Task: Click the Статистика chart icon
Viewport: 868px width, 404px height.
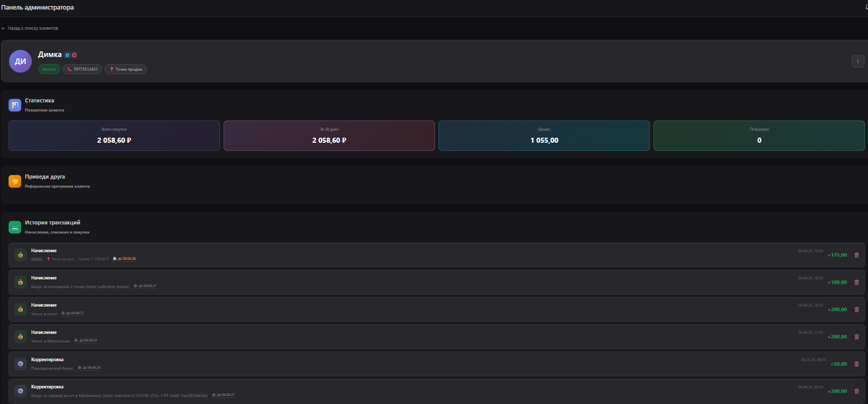Action: point(15,105)
